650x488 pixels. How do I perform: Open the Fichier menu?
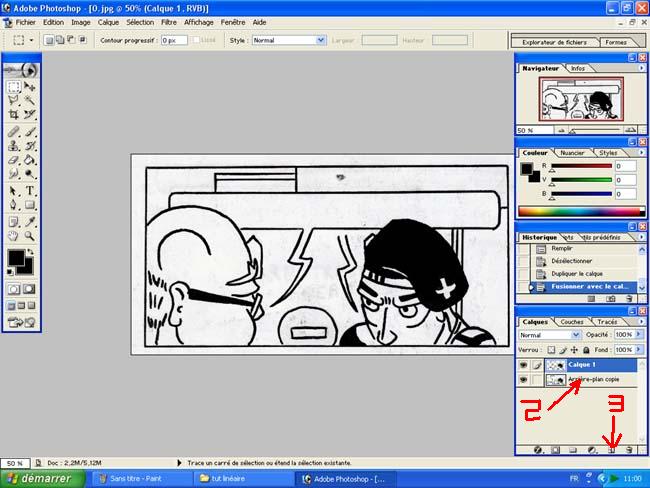tap(25, 22)
